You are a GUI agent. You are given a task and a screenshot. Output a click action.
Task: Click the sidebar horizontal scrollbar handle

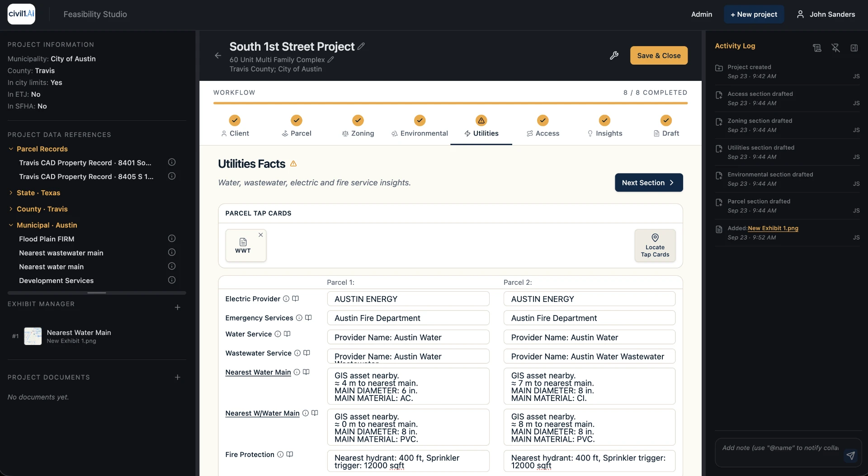pyautogui.click(x=97, y=293)
